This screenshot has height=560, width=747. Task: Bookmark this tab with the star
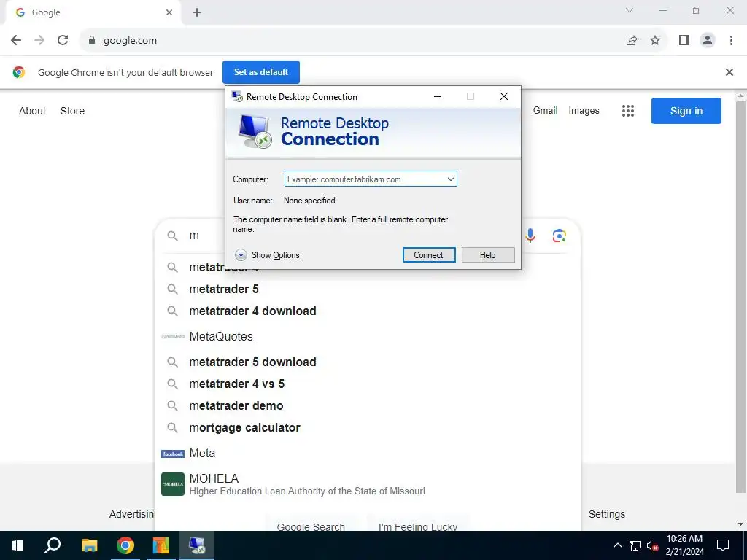click(655, 41)
